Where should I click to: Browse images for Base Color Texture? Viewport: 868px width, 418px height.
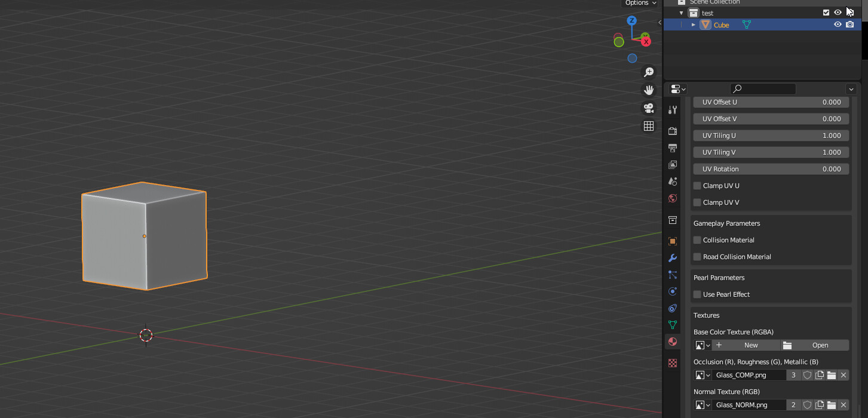(703, 345)
